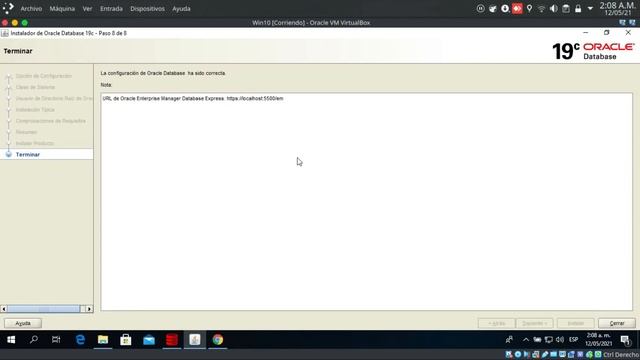Minimize the Oracle installer window
This screenshot has width=640, height=360.
coord(585,33)
